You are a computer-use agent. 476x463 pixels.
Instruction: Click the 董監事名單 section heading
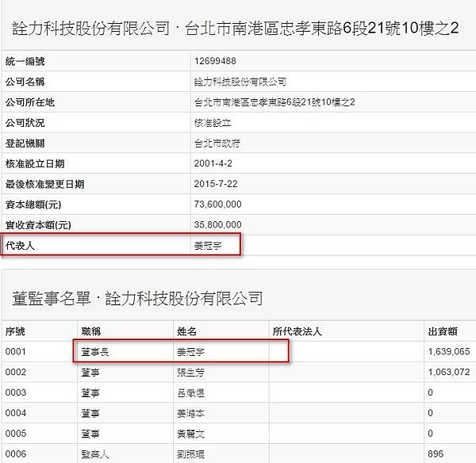point(137,298)
